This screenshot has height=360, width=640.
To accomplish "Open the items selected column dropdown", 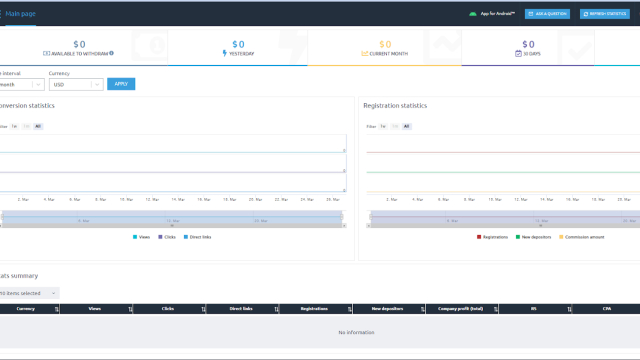I will tap(29, 293).
